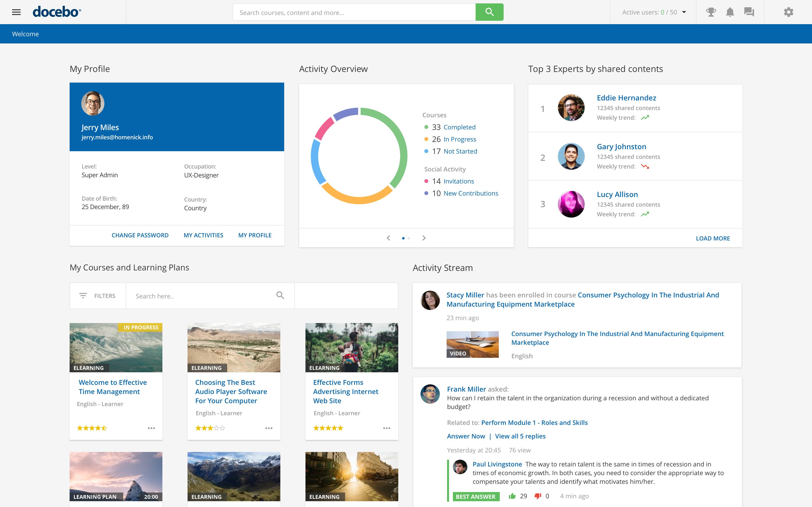Open the admin settings gear
The width and height of the screenshot is (812, 507).
pyautogui.click(x=789, y=12)
